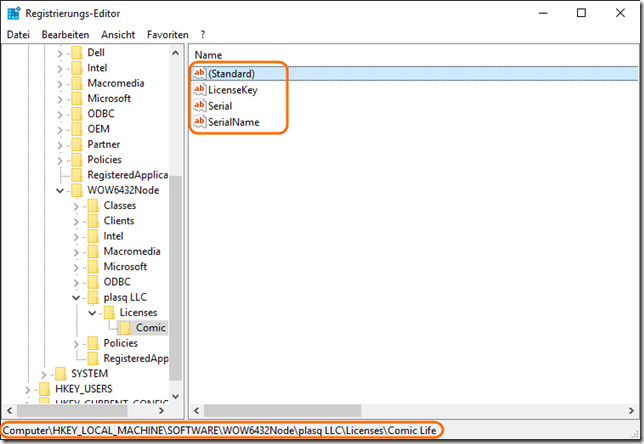Expand the SYSTEM registry key
This screenshot has height=444, width=644.
tap(44, 374)
